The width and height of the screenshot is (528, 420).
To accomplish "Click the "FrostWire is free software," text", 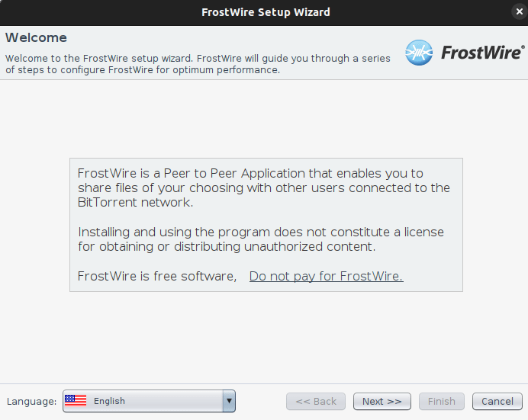I will pyautogui.click(x=157, y=276).
